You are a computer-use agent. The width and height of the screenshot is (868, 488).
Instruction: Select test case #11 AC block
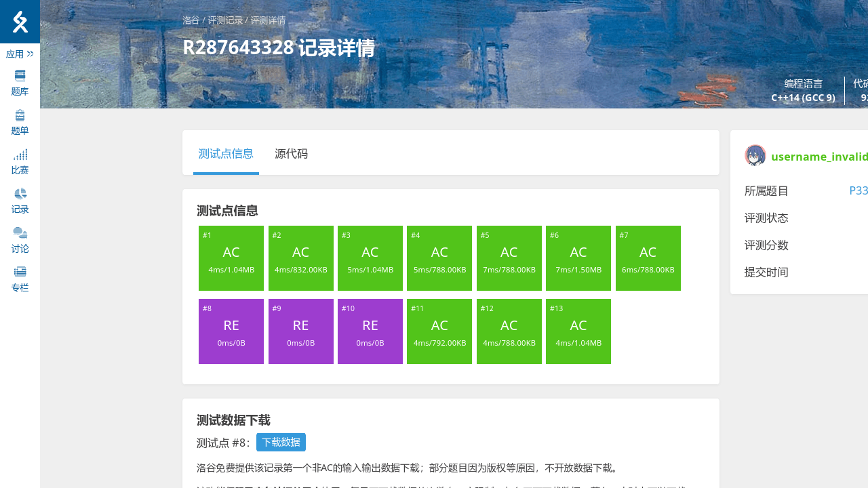pos(439,331)
